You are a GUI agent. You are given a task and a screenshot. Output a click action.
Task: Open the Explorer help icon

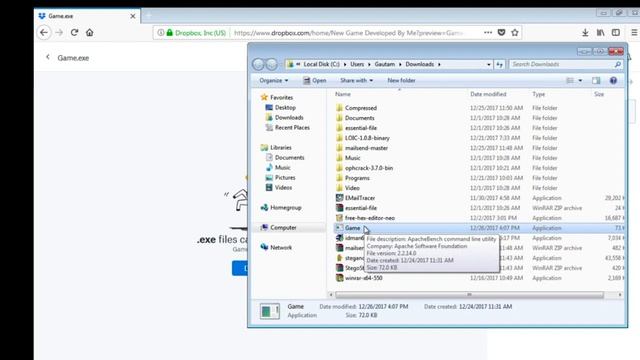tap(613, 80)
